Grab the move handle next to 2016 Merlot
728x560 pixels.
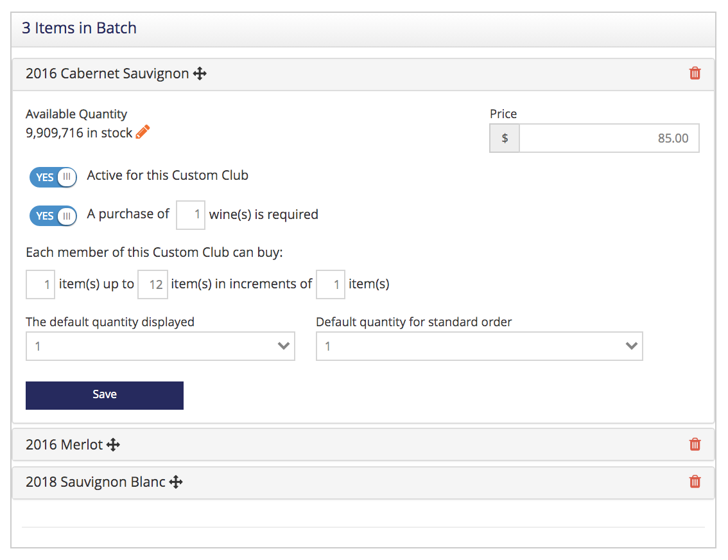pyautogui.click(x=113, y=444)
